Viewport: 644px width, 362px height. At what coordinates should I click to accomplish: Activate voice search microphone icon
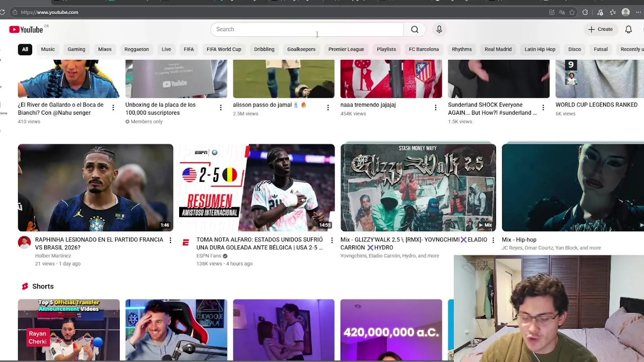pyautogui.click(x=439, y=29)
